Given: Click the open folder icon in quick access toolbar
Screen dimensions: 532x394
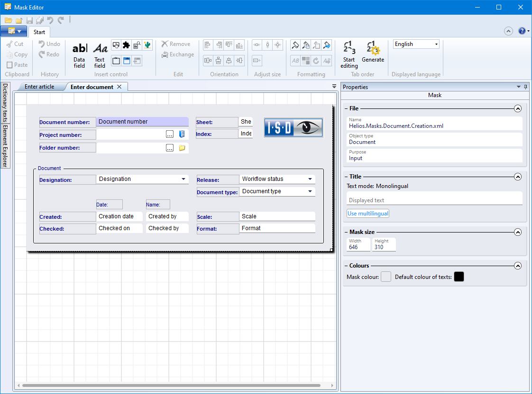Looking at the screenshot, I should (x=9, y=20).
